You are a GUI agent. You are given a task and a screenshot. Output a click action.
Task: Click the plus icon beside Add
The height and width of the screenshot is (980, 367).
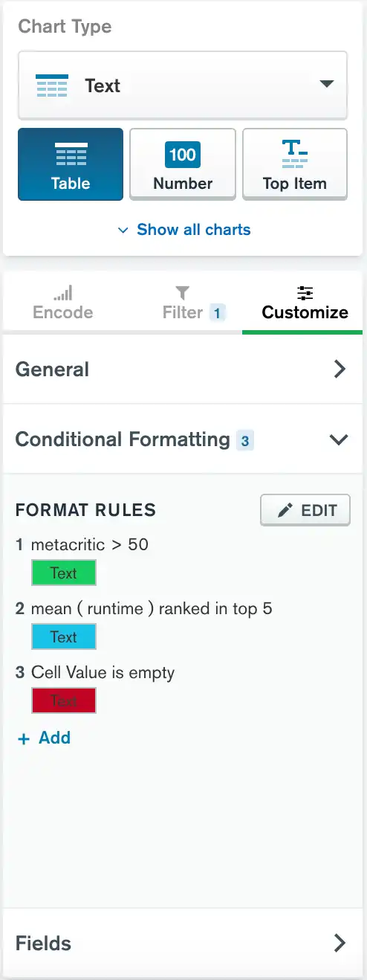pos(24,738)
